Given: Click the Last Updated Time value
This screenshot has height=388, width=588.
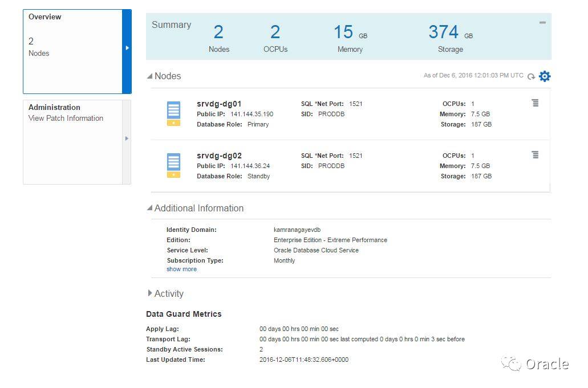Looking at the screenshot, I should (304, 360).
